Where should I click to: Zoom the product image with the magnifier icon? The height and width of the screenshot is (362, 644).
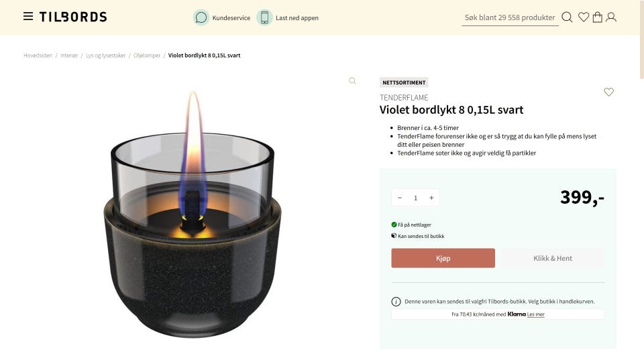pyautogui.click(x=352, y=81)
